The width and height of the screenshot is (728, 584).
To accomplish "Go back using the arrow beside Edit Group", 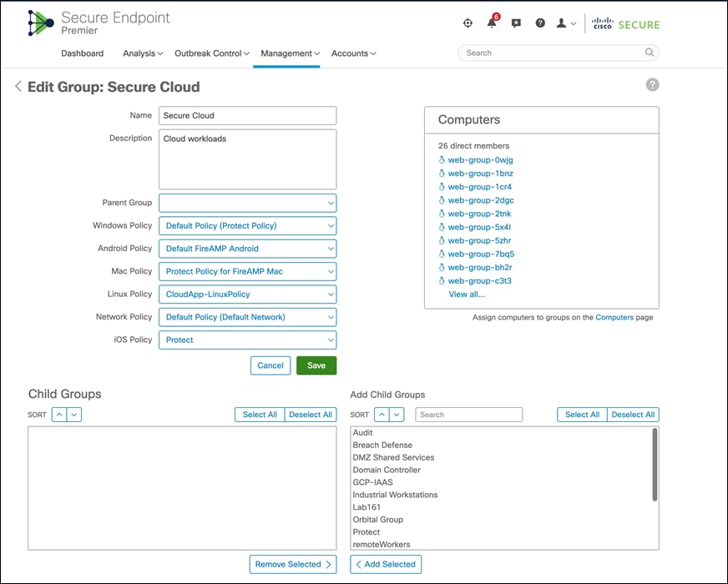I will pos(18,86).
